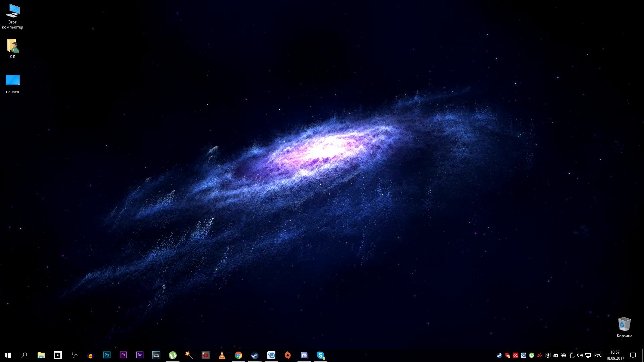Switch input language via РУС indicator
Image resolution: width=644 pixels, height=362 pixels.
598,355
